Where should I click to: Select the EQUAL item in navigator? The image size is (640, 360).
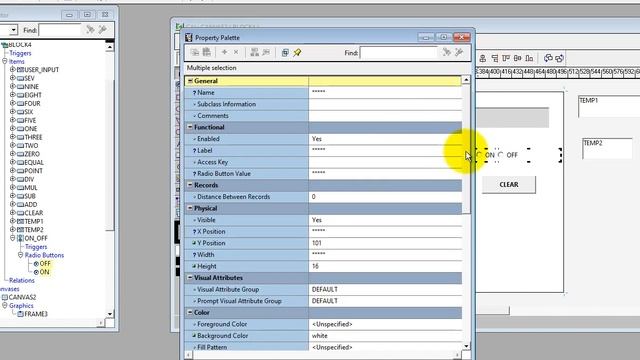point(33,162)
